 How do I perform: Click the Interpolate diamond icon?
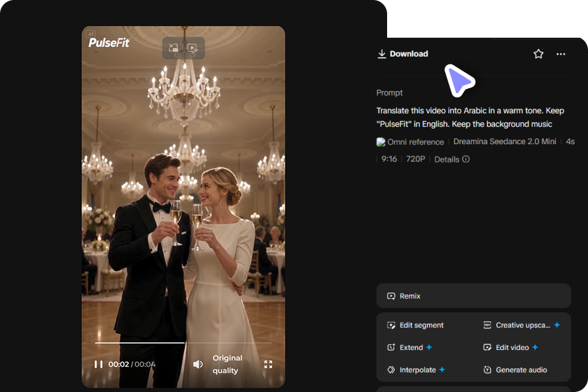tap(391, 370)
